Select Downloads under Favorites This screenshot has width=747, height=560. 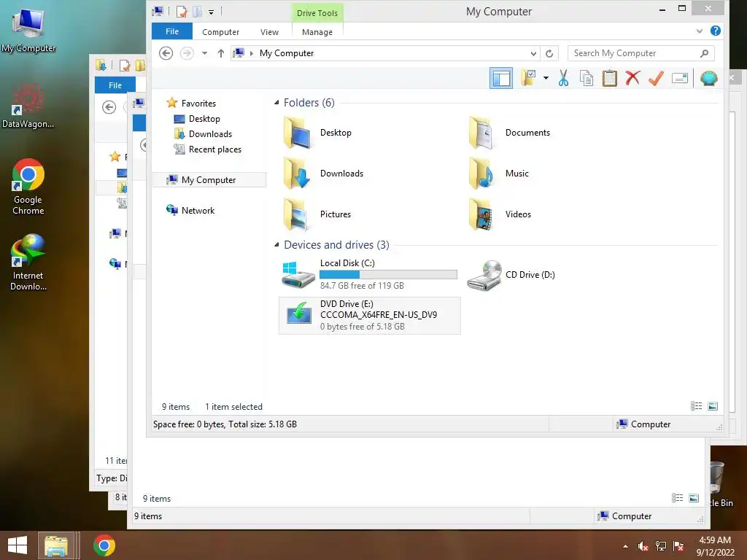(x=203, y=134)
